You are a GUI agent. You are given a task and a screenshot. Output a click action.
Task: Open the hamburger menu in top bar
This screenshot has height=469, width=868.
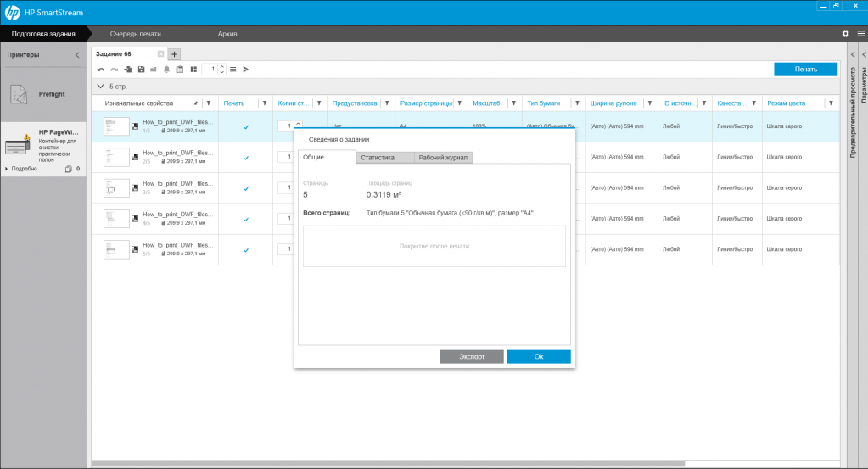(x=861, y=34)
